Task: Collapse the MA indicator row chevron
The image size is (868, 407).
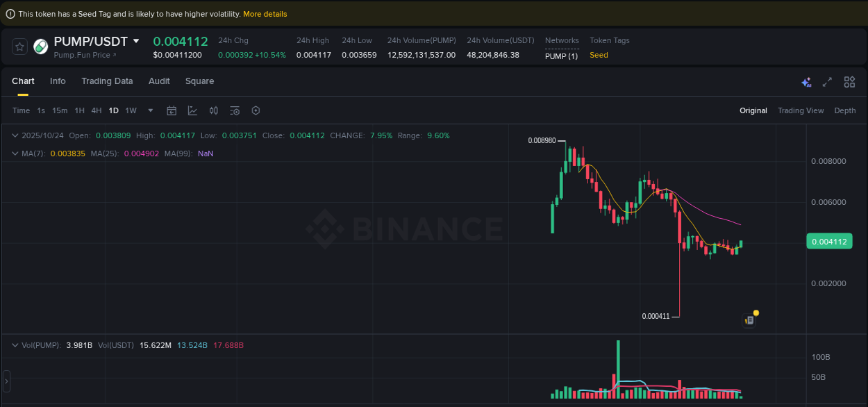Action: point(15,153)
